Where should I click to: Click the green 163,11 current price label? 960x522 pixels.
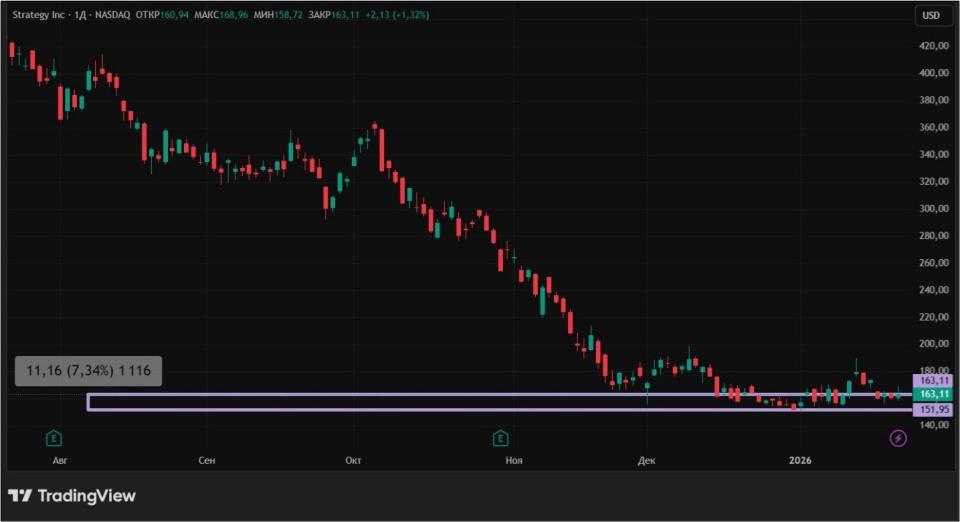(936, 395)
